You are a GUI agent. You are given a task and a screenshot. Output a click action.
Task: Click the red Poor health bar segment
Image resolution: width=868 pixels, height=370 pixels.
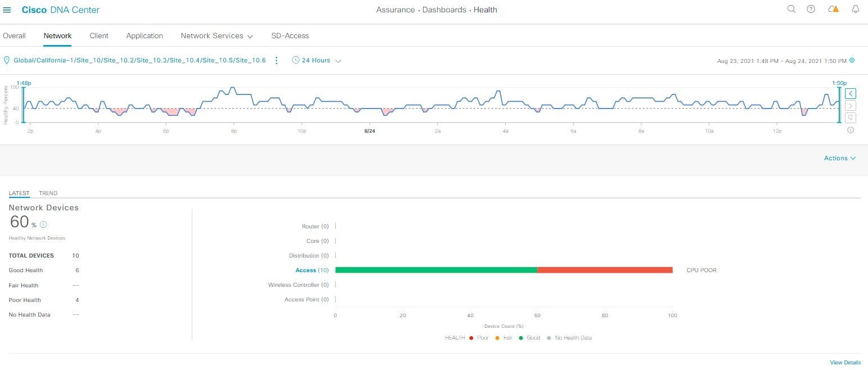pos(605,270)
